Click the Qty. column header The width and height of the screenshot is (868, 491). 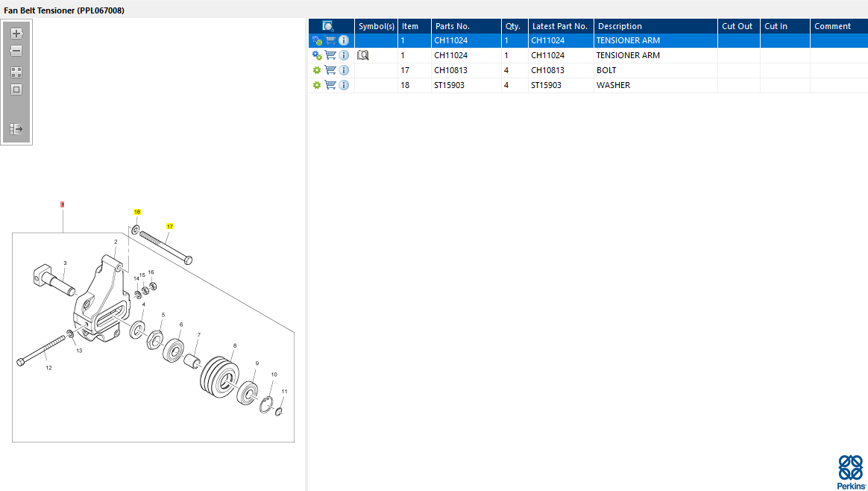(x=515, y=26)
